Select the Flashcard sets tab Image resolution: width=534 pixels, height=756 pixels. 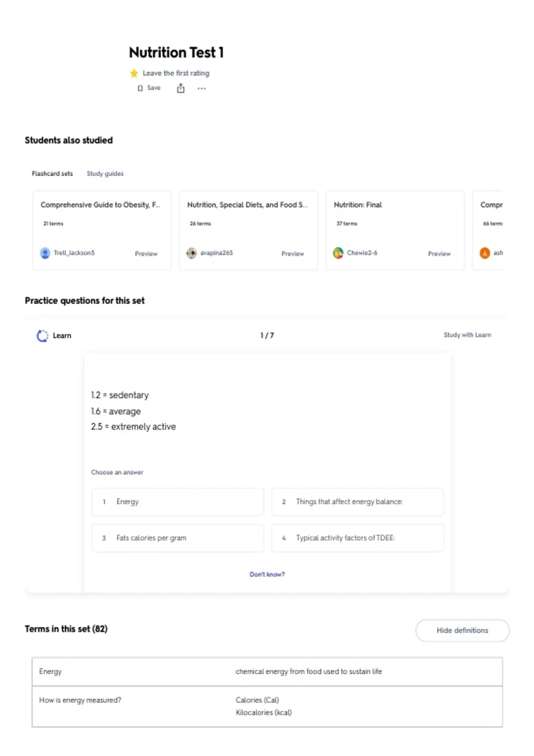click(52, 173)
